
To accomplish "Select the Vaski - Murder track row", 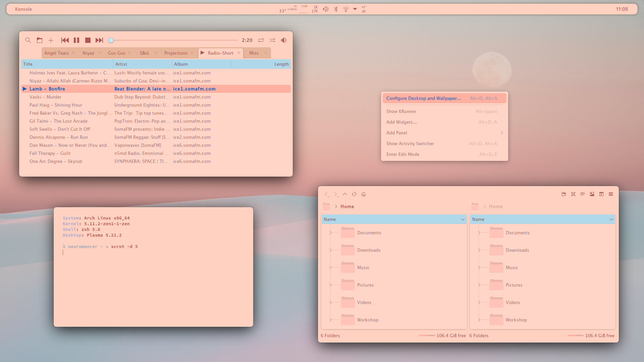I will pyautogui.click(x=45, y=97).
